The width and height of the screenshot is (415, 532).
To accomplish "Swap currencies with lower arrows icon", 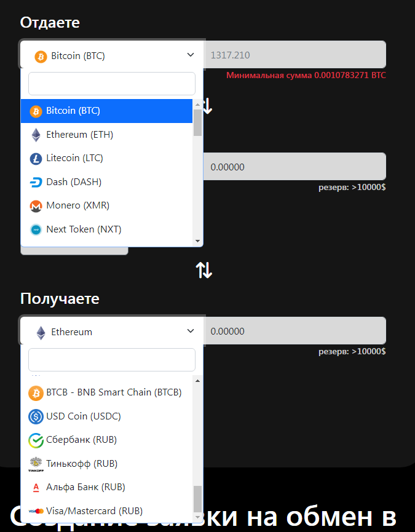I will [204, 270].
